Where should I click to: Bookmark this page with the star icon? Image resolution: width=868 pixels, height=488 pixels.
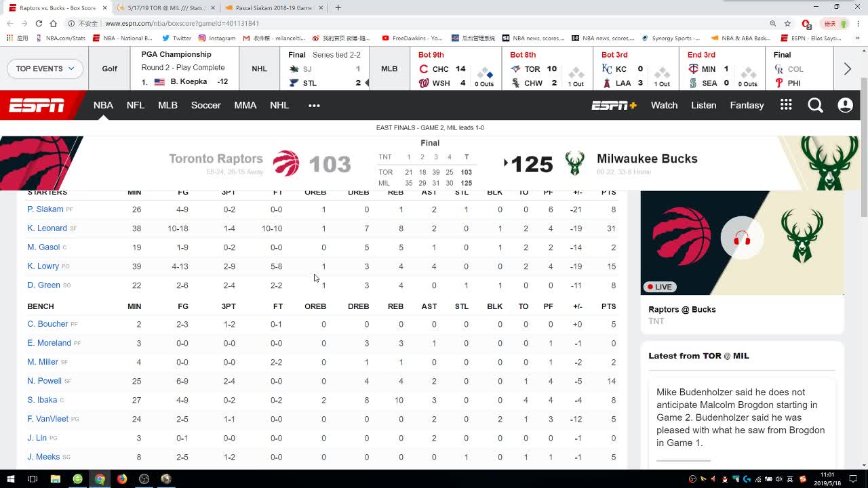click(788, 23)
